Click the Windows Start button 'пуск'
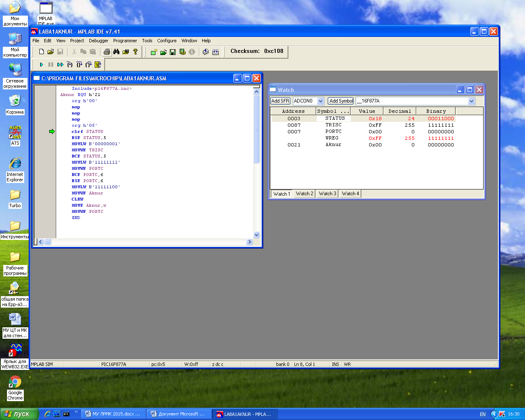The image size is (525, 420). (x=19, y=414)
